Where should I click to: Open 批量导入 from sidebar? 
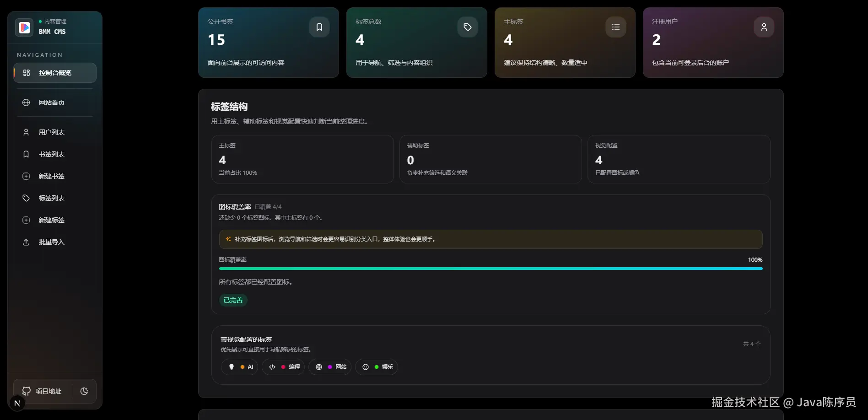click(55, 242)
